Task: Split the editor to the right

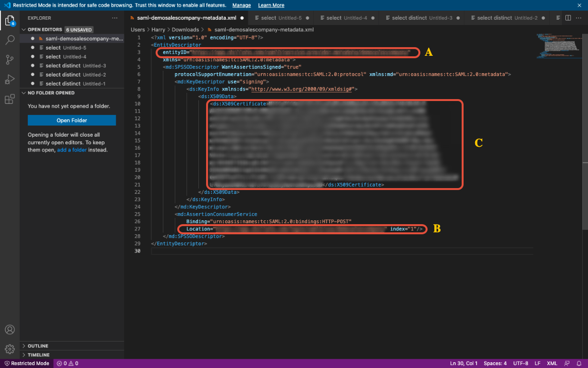Action: tap(568, 18)
